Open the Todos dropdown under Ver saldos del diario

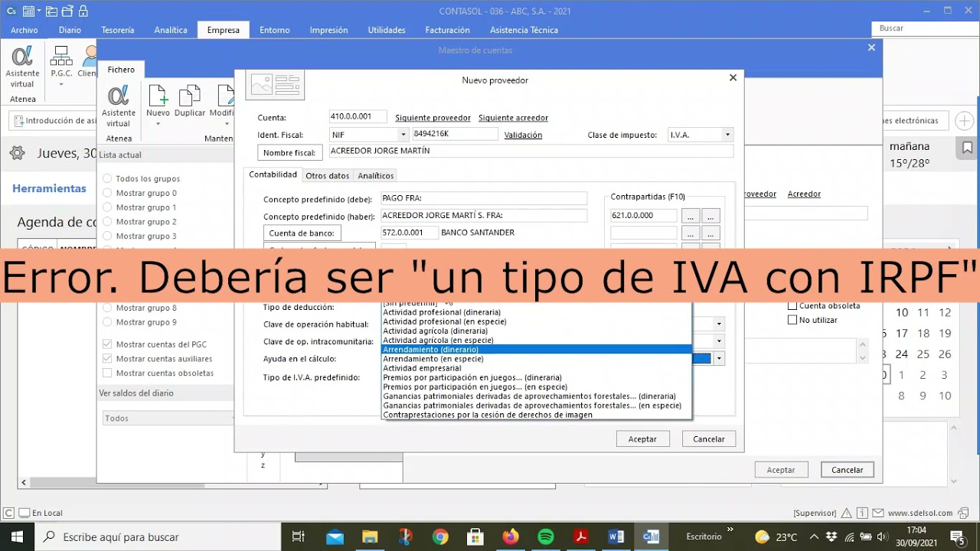169,419
